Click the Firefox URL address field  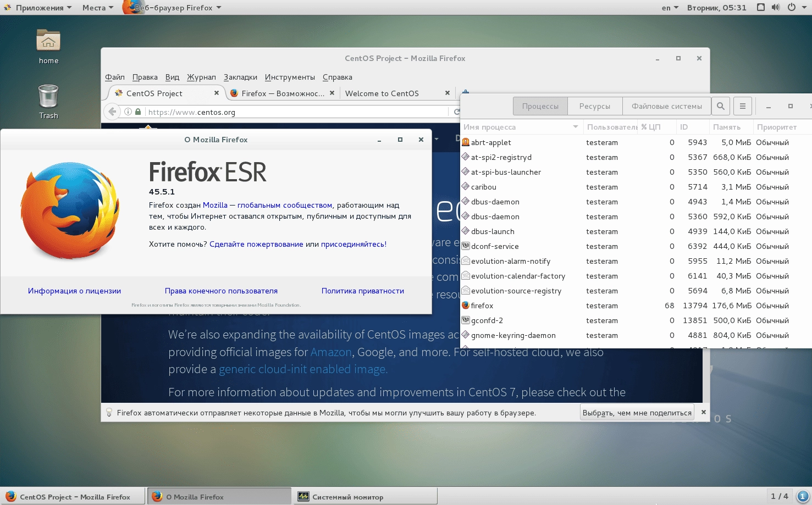point(297,112)
